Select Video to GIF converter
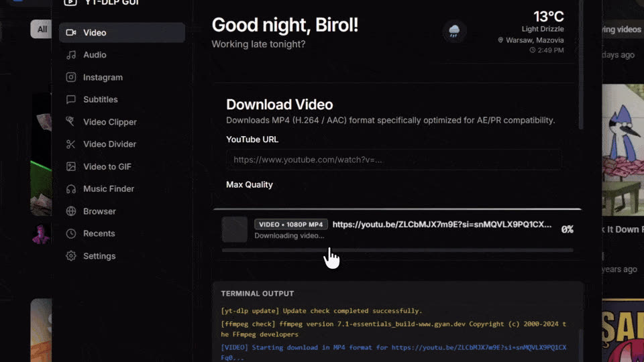 click(122, 167)
